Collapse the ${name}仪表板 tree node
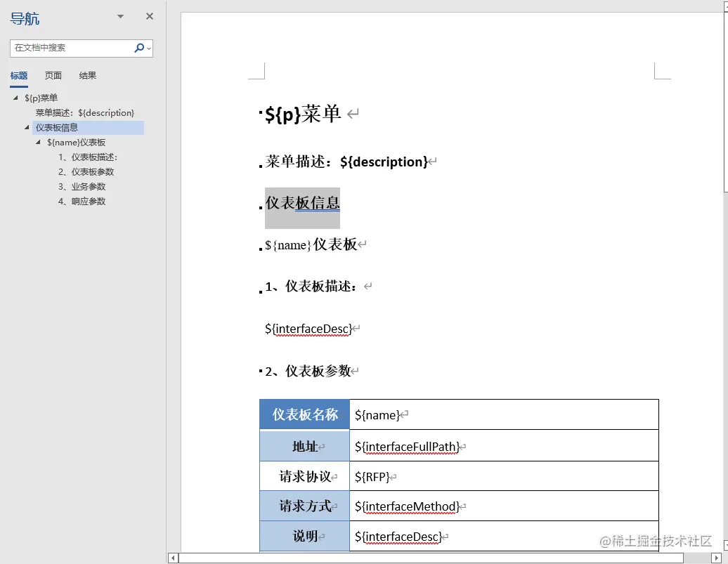 (38, 142)
